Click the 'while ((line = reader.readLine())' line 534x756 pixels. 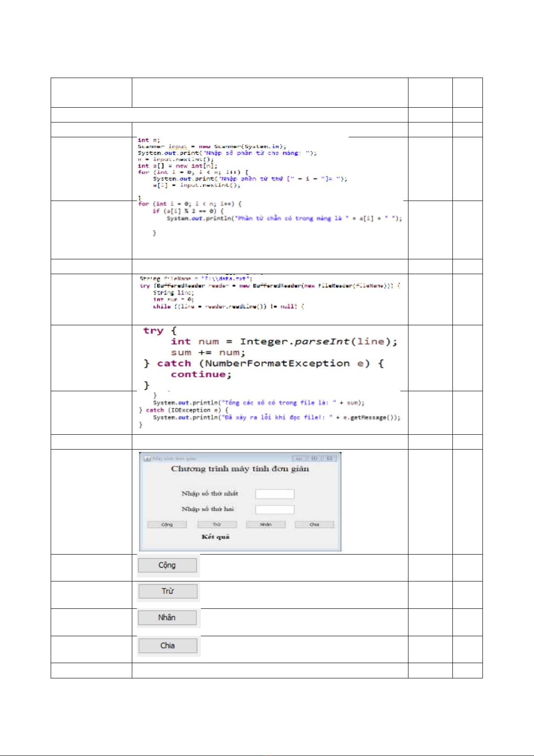pos(229,306)
